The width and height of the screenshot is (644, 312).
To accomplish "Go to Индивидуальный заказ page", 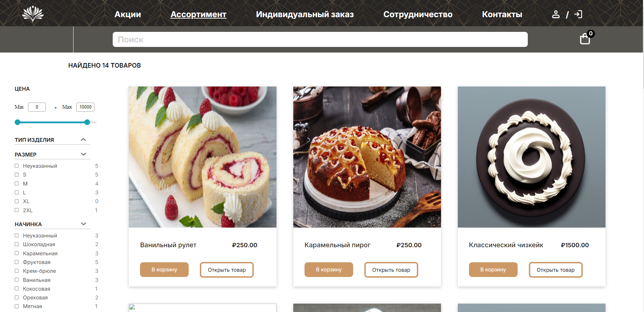I will click(x=305, y=14).
